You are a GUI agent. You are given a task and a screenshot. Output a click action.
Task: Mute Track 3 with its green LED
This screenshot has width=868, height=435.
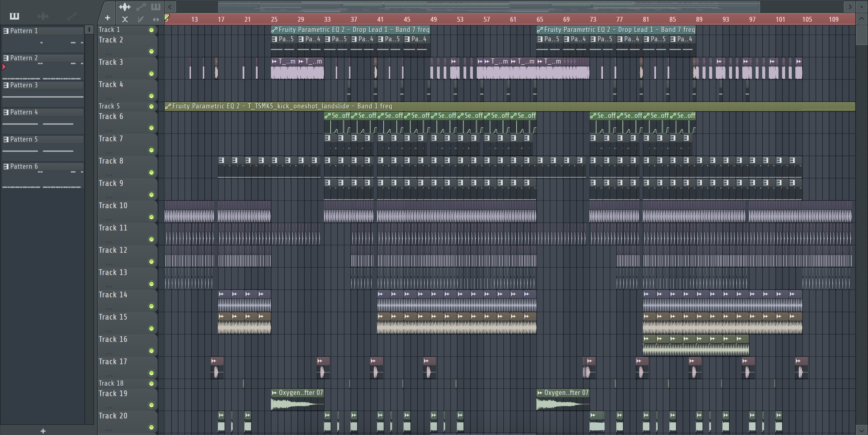tap(152, 74)
